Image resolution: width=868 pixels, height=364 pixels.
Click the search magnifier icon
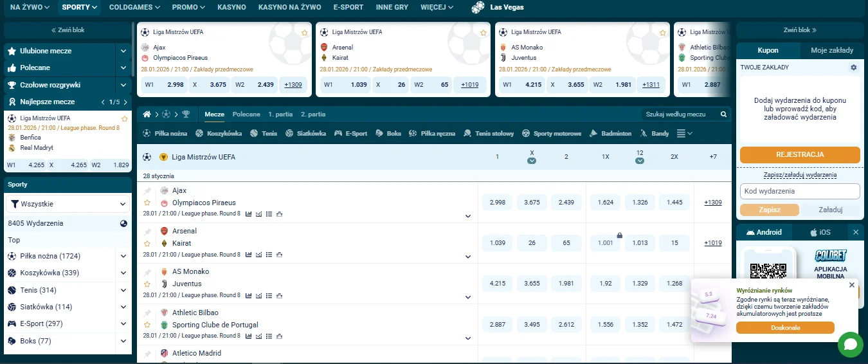(x=723, y=114)
